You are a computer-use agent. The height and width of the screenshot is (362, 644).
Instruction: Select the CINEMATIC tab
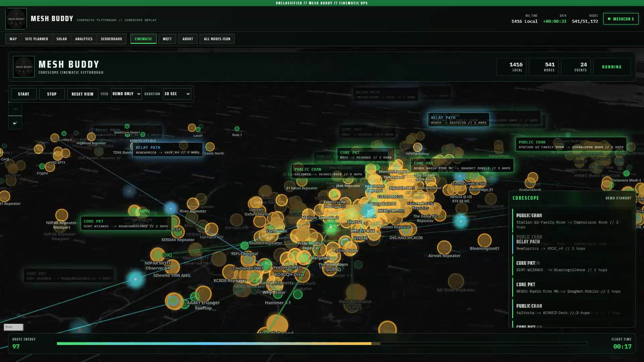click(144, 39)
